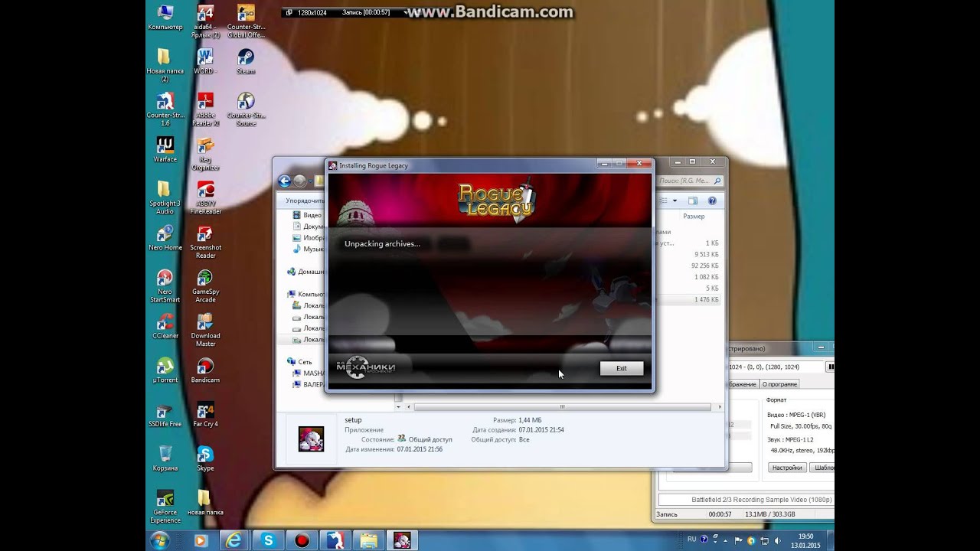Launch Nero StartSmart shortcut
980x551 pixels.
coord(165,285)
